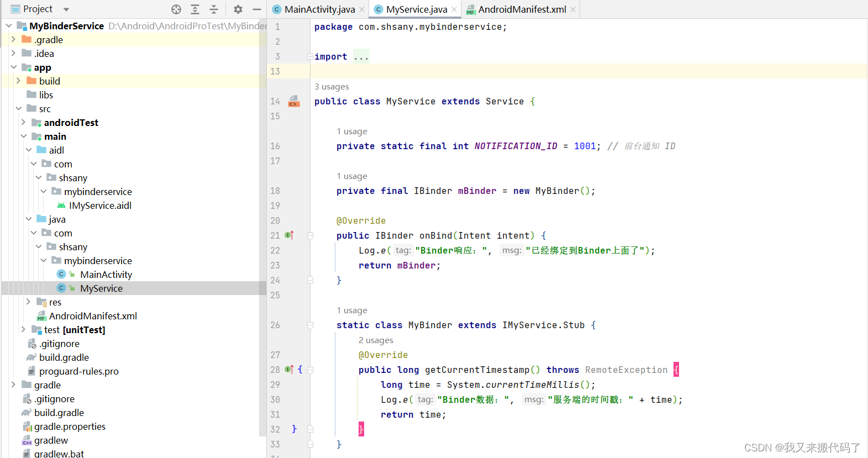Click the related manifest gutter icon on line 14
The width and height of the screenshot is (868, 458).
tap(294, 101)
